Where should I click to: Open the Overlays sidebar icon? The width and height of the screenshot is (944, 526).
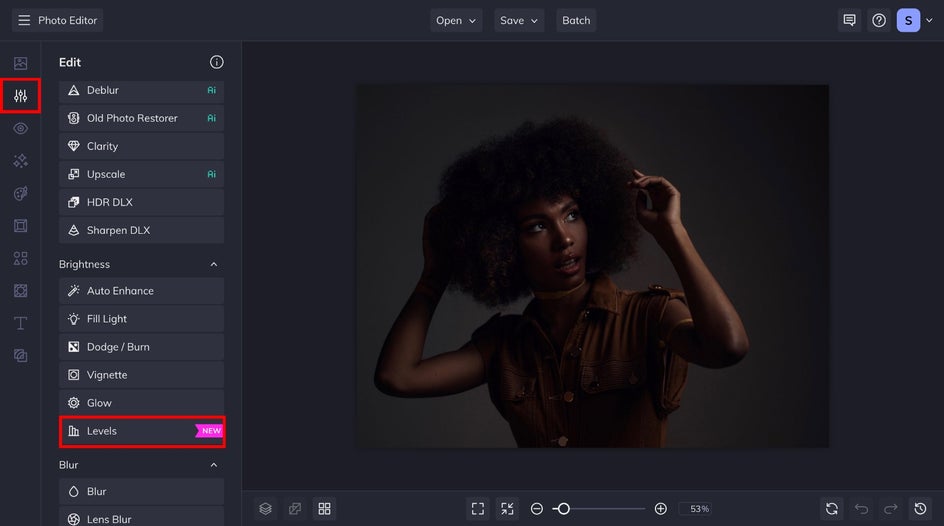[20, 291]
